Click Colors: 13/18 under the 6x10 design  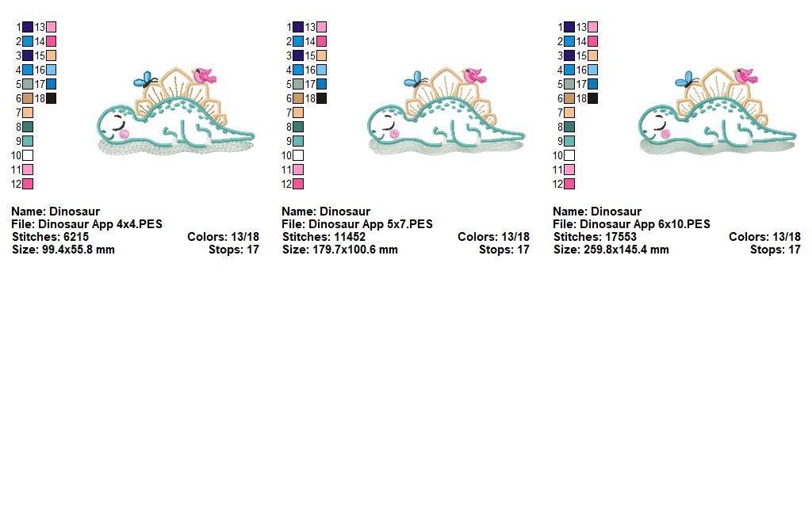click(764, 237)
